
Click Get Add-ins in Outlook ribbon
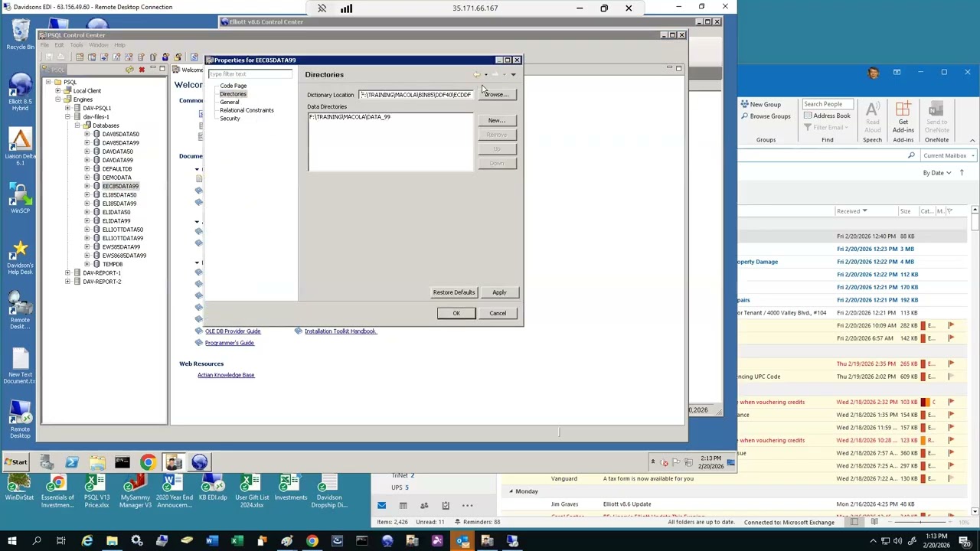coord(903,119)
